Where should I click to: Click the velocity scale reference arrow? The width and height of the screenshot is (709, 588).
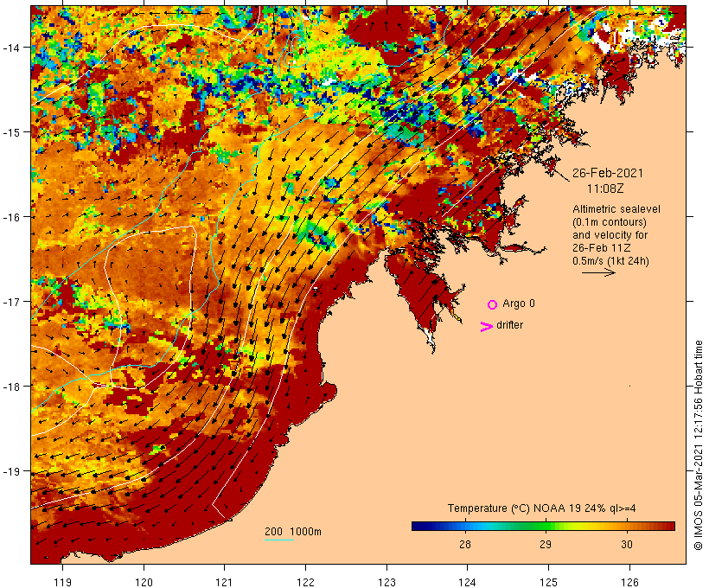598,272
